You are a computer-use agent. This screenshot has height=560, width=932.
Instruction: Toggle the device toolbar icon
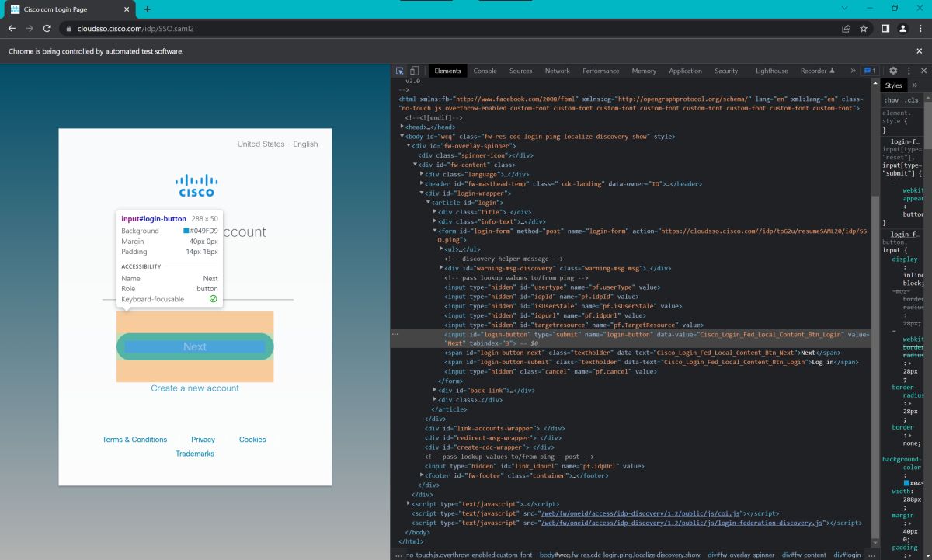point(414,71)
